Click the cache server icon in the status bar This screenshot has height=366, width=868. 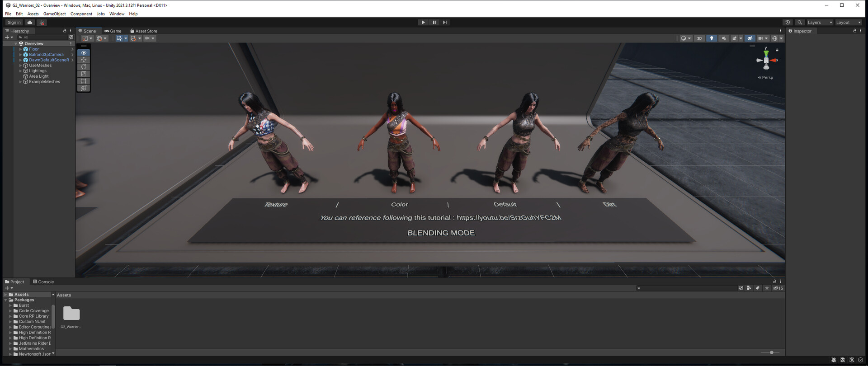click(843, 360)
